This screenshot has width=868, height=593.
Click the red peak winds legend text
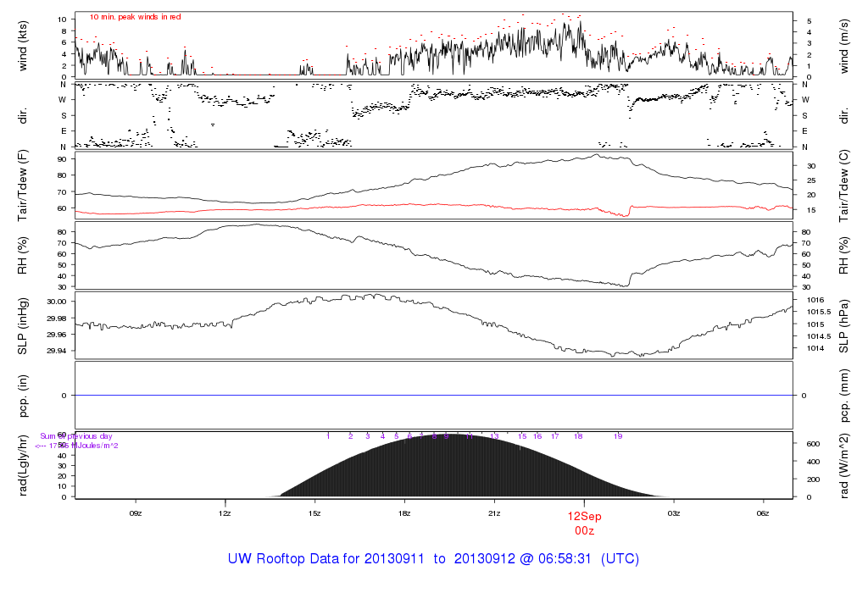(x=135, y=17)
